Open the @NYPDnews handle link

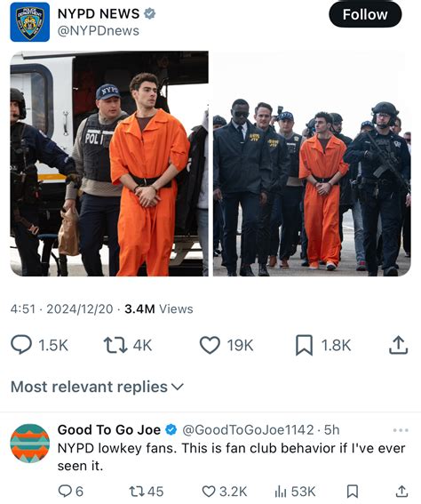(99, 31)
